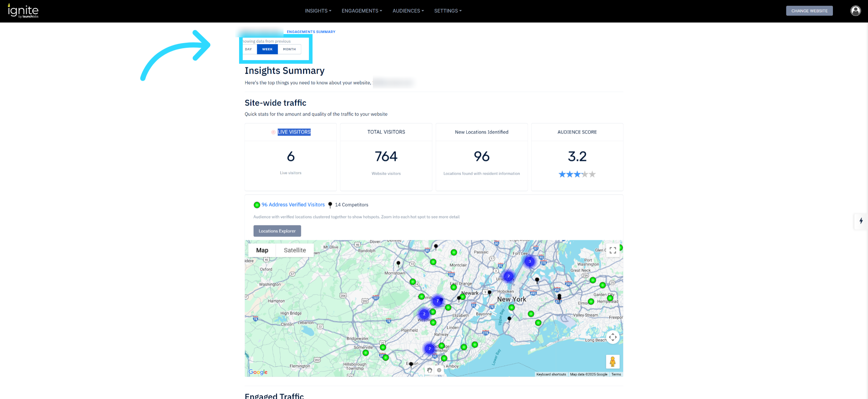
Task: Open the Locations Explorer button
Action: click(277, 231)
